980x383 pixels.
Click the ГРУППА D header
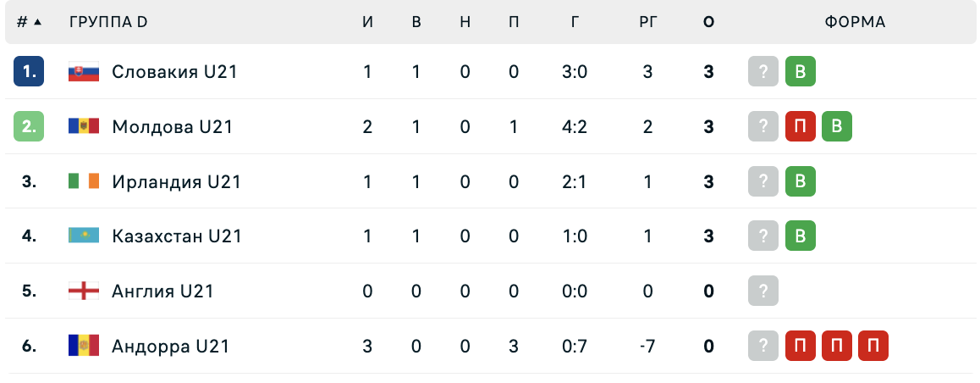point(108,22)
